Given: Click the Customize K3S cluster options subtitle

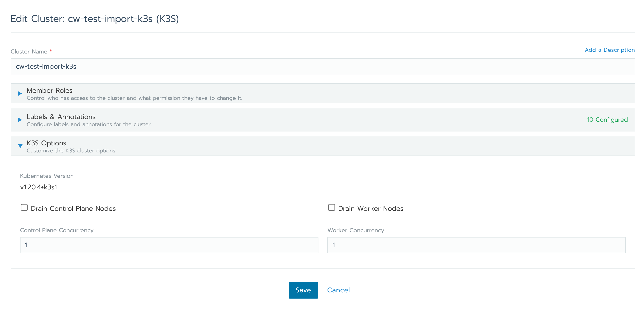Looking at the screenshot, I should (x=71, y=150).
